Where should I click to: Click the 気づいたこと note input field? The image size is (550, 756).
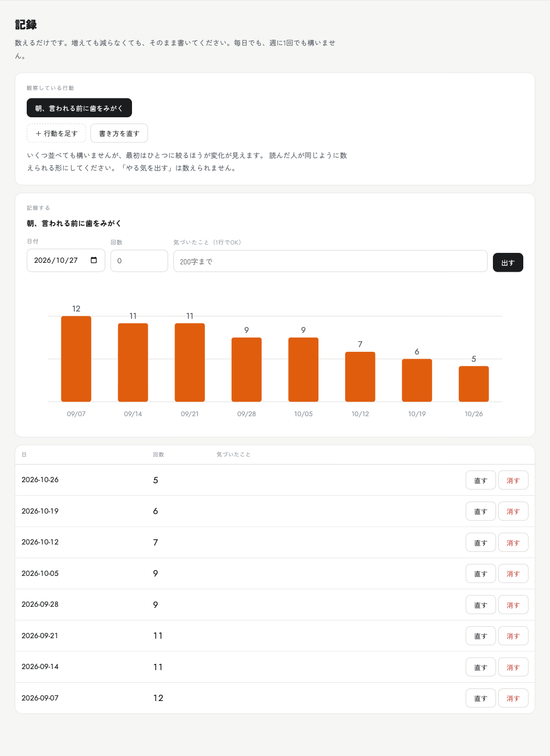tap(331, 261)
